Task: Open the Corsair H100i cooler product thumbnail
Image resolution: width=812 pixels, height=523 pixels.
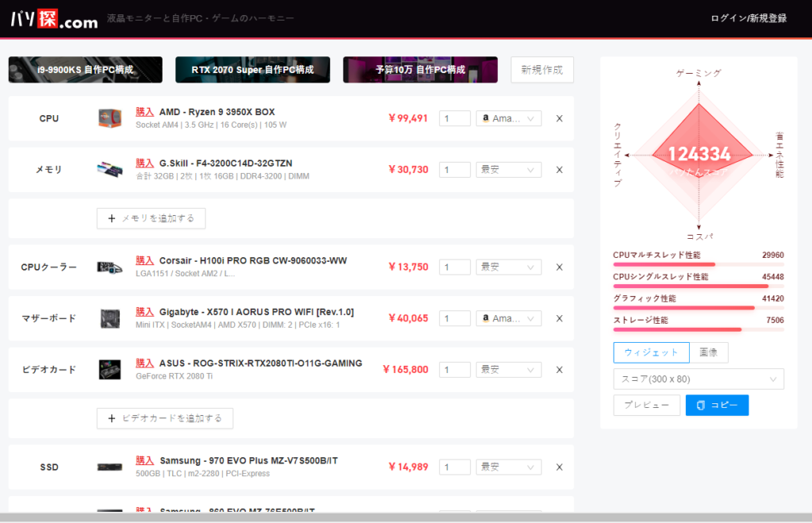Action: click(x=109, y=267)
